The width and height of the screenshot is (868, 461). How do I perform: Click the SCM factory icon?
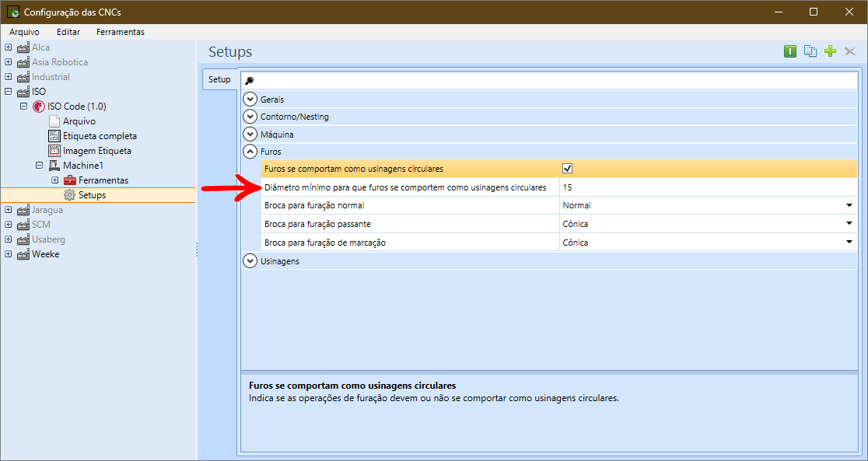23,225
